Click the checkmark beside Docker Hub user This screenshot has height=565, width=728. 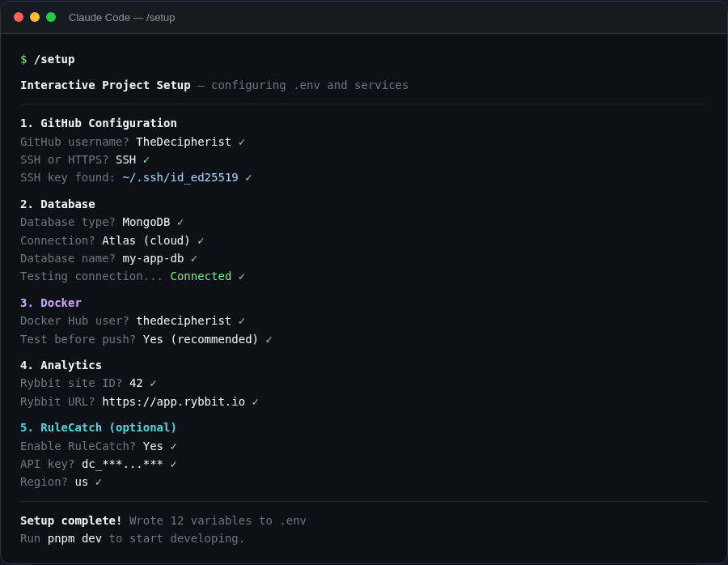click(242, 321)
